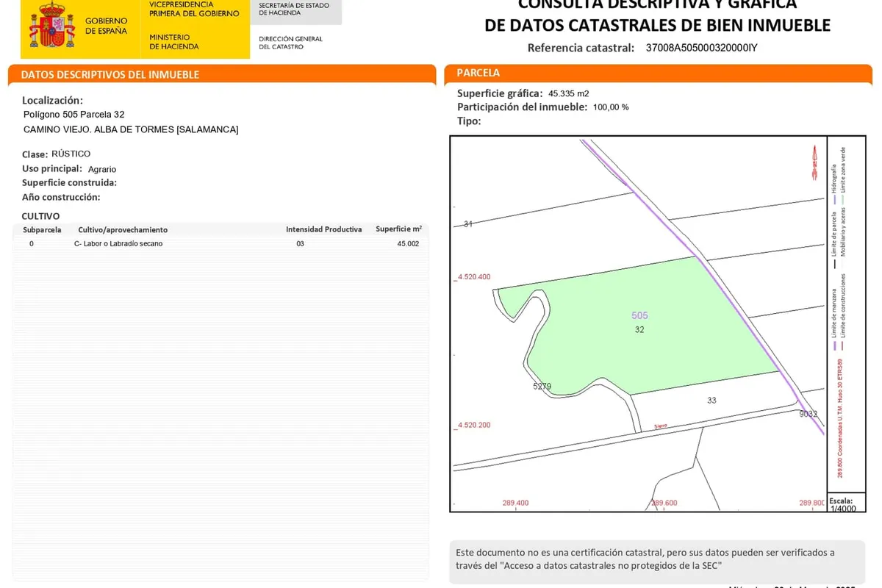882x588 pixels.
Task: Click purple polygon label "505" on map
Action: click(x=639, y=315)
